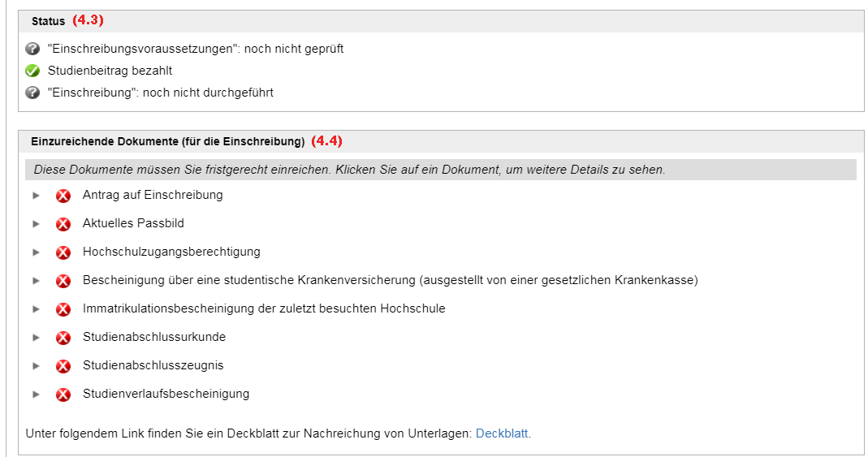Expand the Antrag auf Einschreibung arrow
This screenshot has height=457, width=868.
click(36, 196)
